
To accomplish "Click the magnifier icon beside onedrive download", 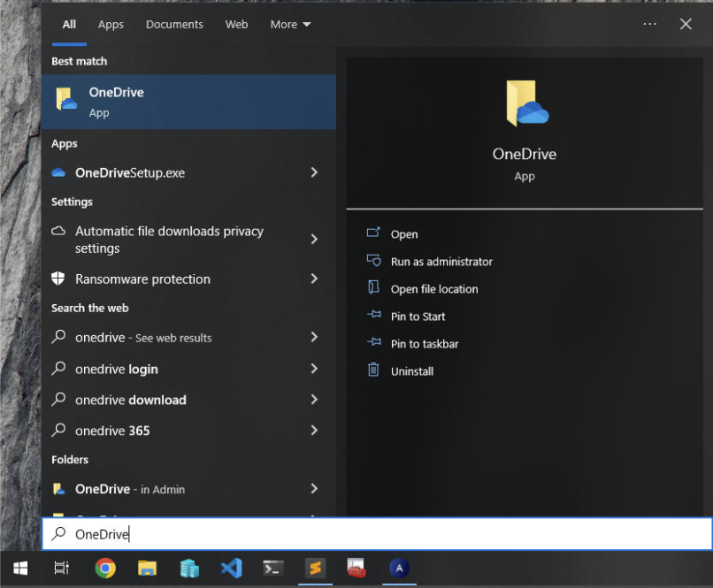I will pos(58,400).
